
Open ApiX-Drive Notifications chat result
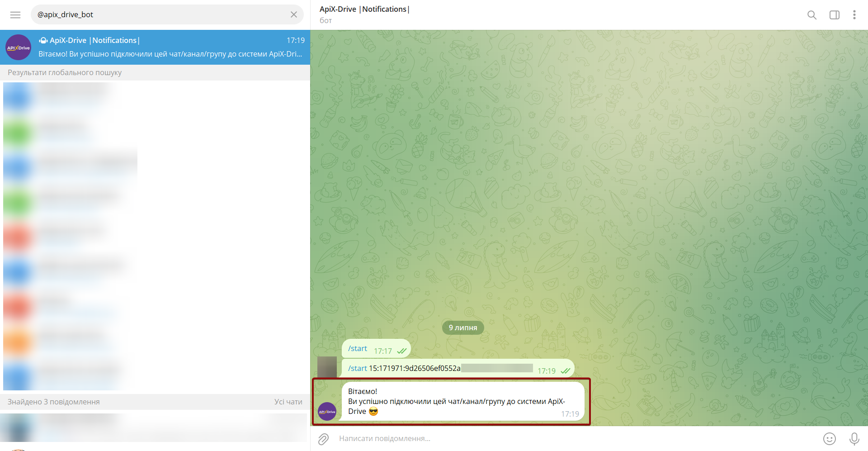(155, 47)
